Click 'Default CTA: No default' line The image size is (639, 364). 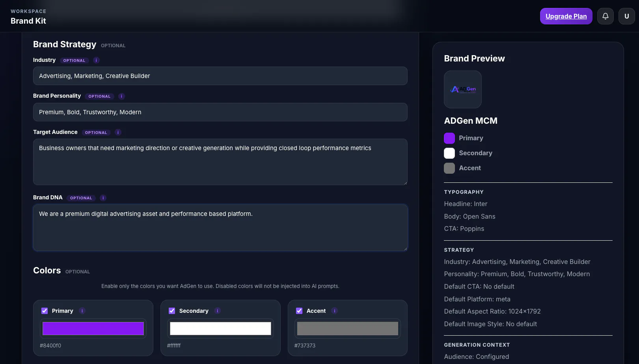click(x=479, y=286)
